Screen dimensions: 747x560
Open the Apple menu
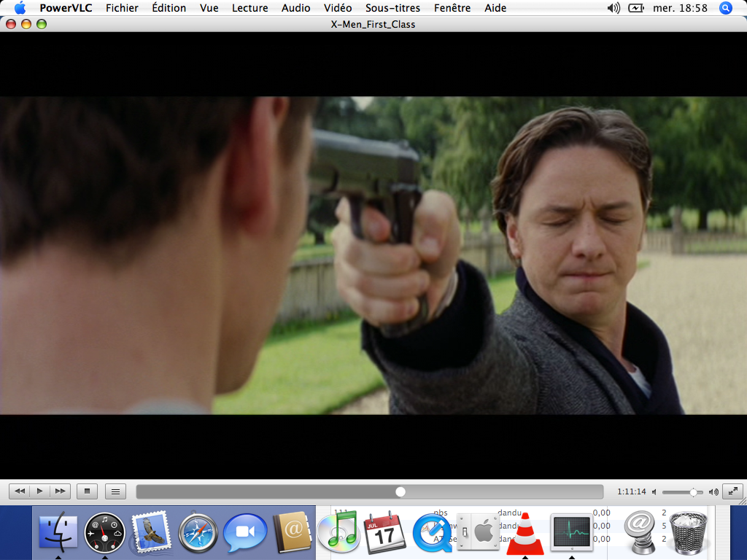point(20,7)
